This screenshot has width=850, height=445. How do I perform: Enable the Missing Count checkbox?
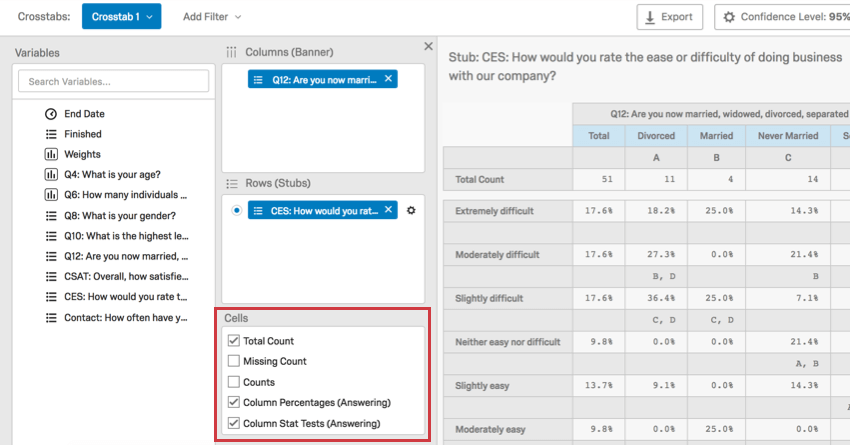coord(234,361)
